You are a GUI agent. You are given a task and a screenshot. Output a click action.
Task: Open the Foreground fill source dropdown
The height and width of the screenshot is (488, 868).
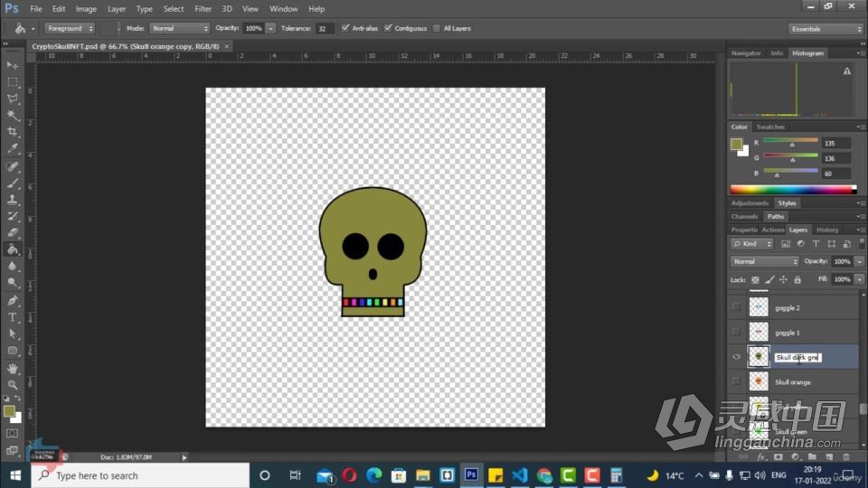pyautogui.click(x=70, y=28)
